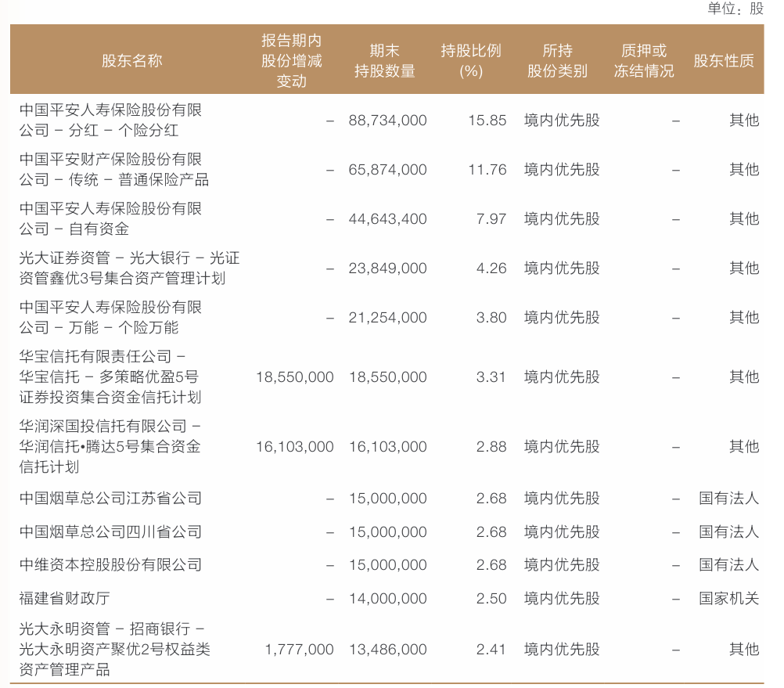Viewport: 784px width, 688px height.
Task: Click 境内优先股 in the 华宝信托 row
Action: (562, 377)
